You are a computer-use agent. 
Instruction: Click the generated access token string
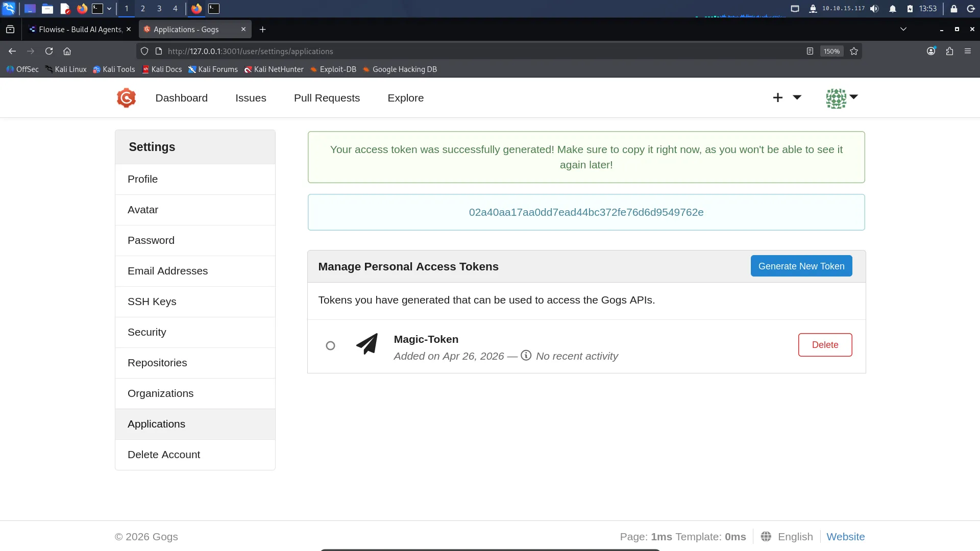(586, 212)
